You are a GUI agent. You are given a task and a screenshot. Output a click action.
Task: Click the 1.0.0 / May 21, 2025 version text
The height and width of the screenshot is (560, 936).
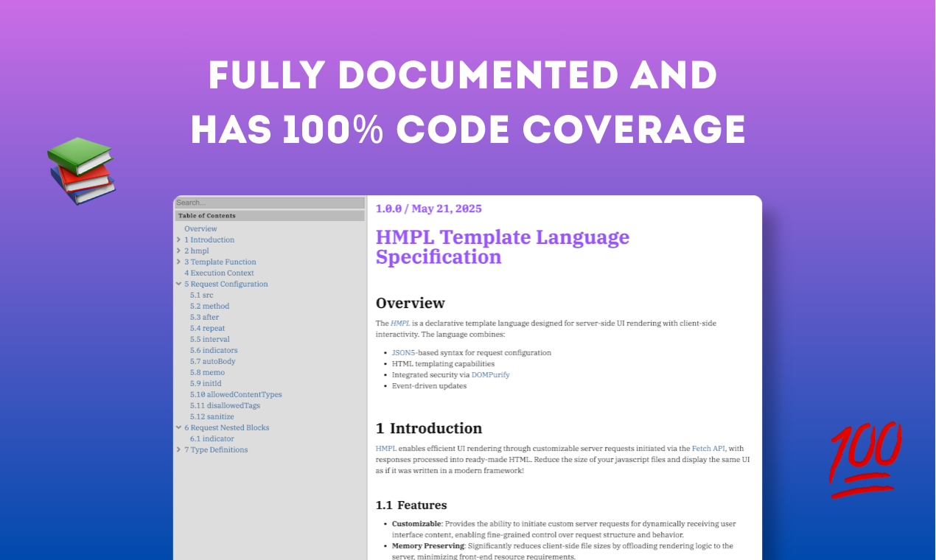click(429, 209)
